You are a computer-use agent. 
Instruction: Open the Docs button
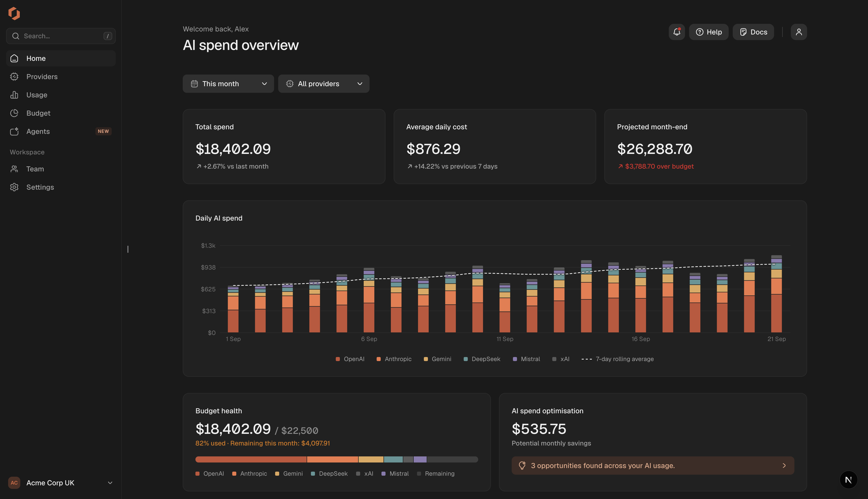[753, 32]
